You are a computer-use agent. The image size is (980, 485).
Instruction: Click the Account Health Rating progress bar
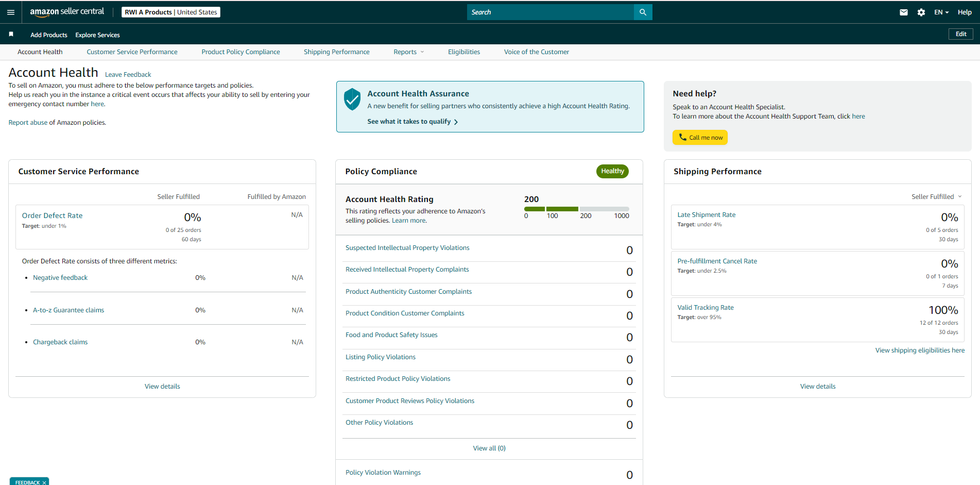tap(577, 209)
